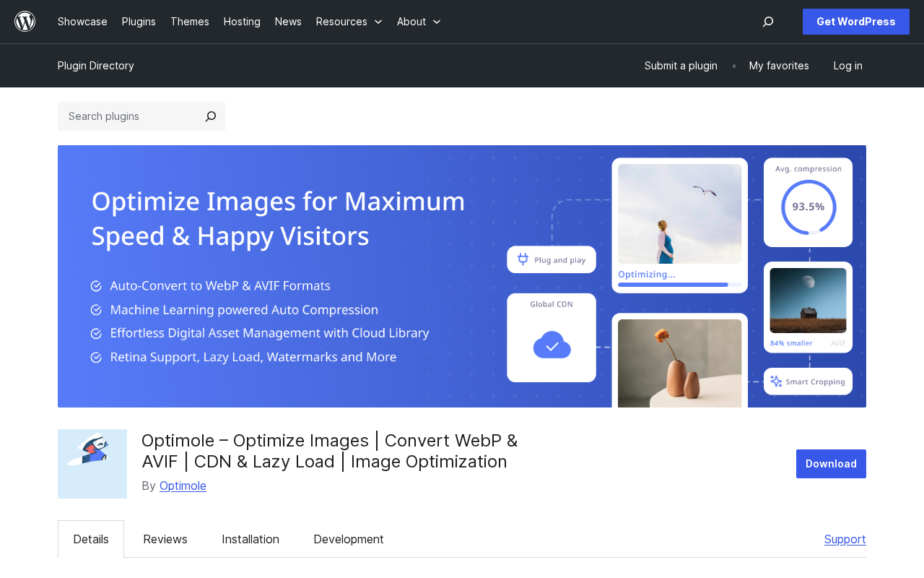Open the Themes menu item
The width and height of the screenshot is (924, 578).
point(190,22)
